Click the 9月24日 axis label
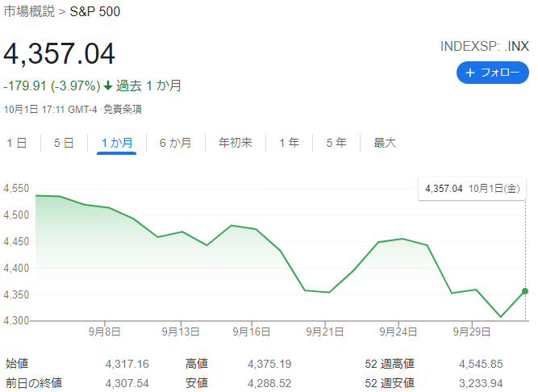This screenshot has height=392, width=538. point(398,332)
